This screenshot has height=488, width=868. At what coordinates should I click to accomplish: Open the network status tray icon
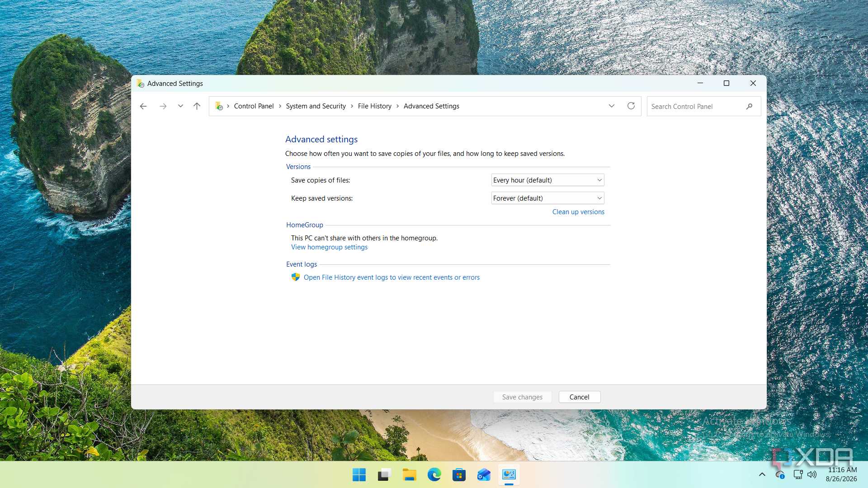(798, 474)
